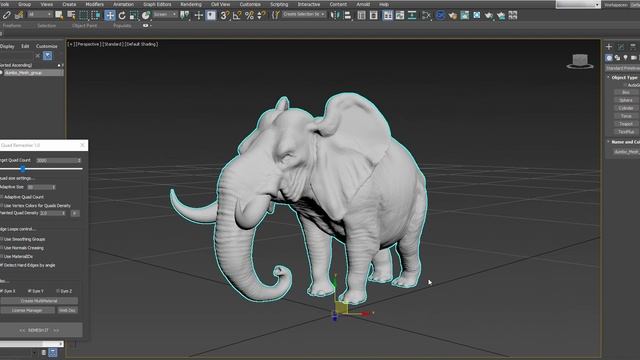Click the Create MultiMaterial button
Viewport: 640px width, 360px height.
pos(39,301)
